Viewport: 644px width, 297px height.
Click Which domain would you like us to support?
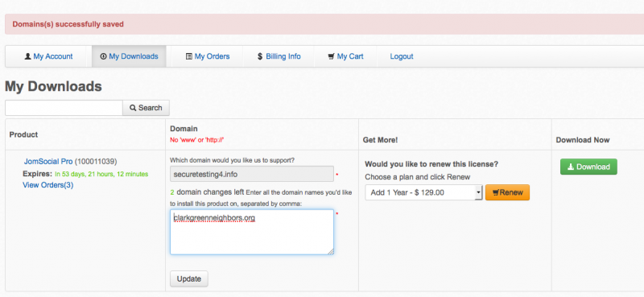[232, 160]
